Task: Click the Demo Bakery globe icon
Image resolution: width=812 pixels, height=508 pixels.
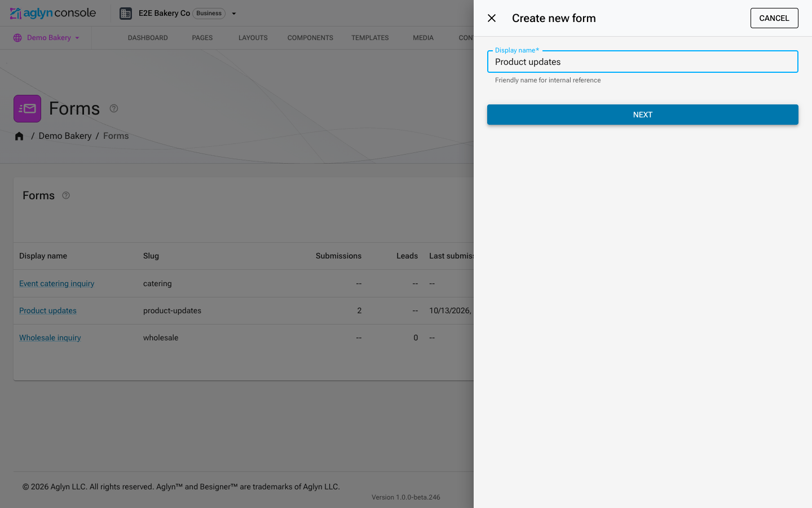Action: (x=17, y=38)
